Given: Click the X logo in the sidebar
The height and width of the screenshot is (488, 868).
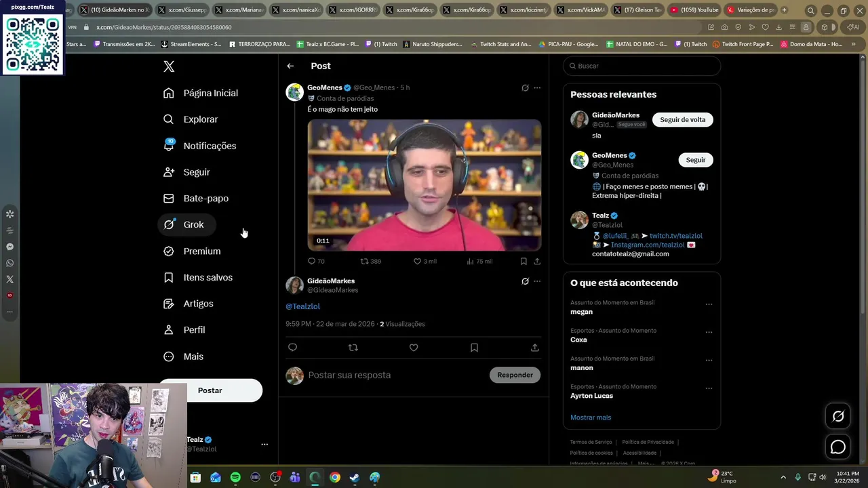Looking at the screenshot, I should click(x=169, y=66).
